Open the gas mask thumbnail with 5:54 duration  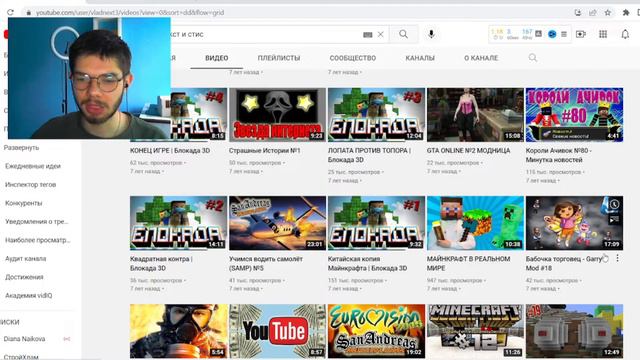(x=178, y=331)
